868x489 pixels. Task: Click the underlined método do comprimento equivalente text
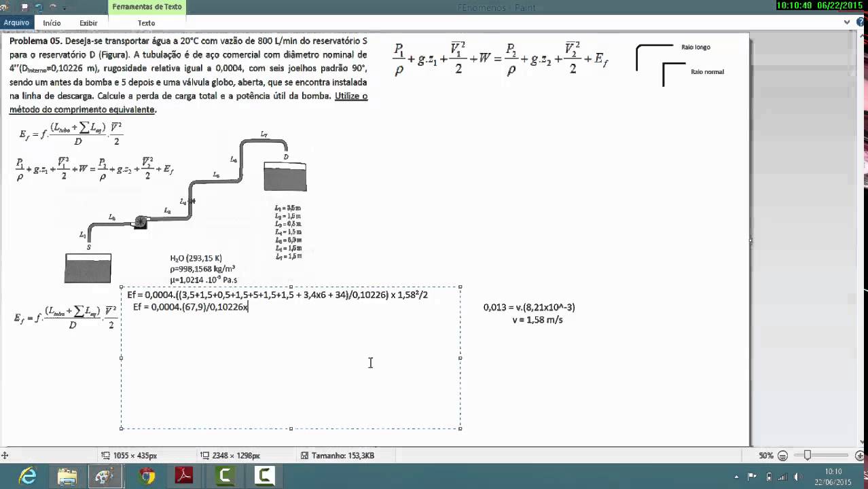click(82, 109)
